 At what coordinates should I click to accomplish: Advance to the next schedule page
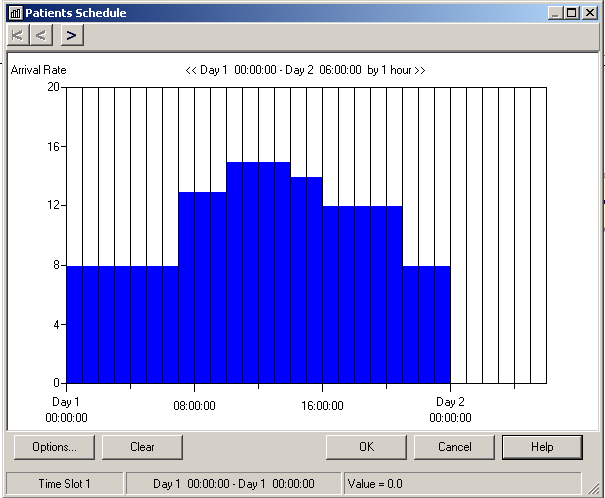click(x=72, y=35)
